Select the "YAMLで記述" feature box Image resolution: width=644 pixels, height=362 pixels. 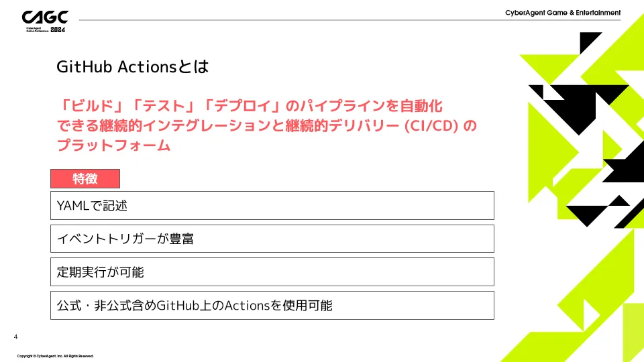coord(272,205)
